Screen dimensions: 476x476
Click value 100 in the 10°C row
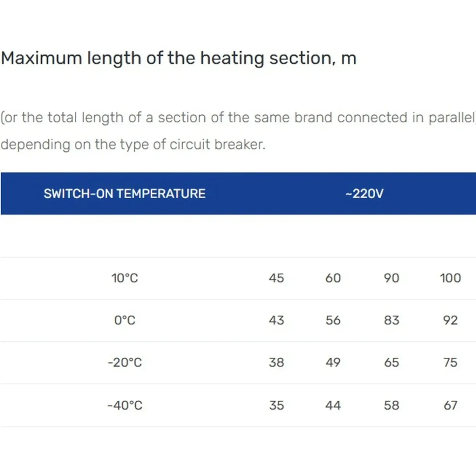click(450, 278)
